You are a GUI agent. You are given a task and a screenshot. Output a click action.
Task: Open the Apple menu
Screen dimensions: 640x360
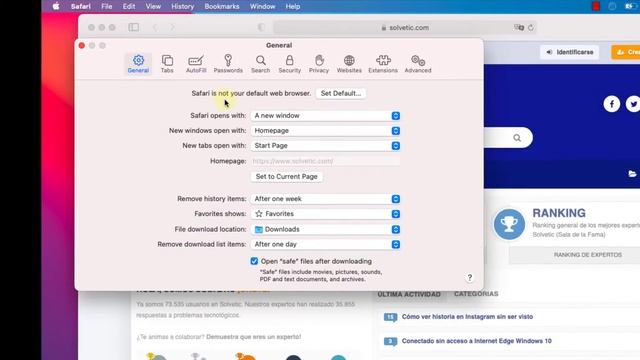pos(56,7)
